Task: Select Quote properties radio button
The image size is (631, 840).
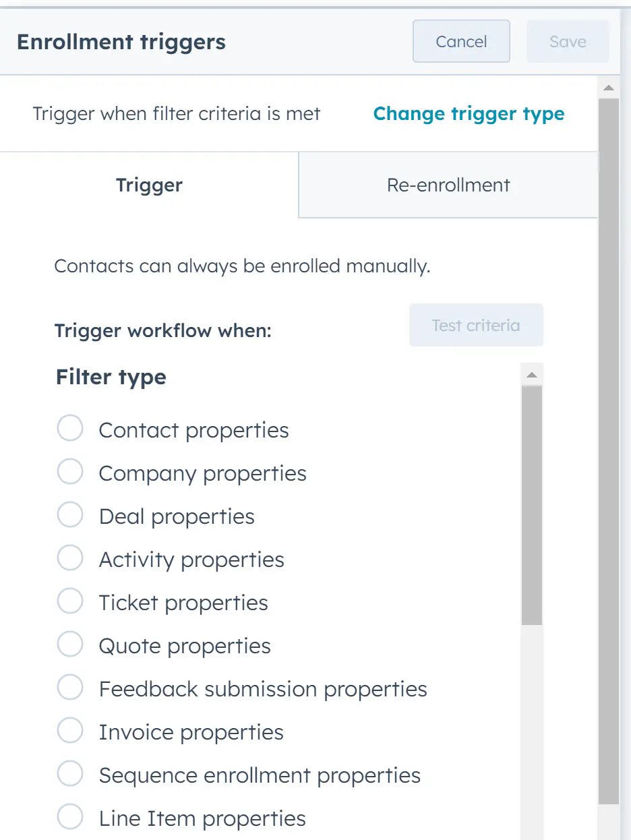Action: click(70, 644)
